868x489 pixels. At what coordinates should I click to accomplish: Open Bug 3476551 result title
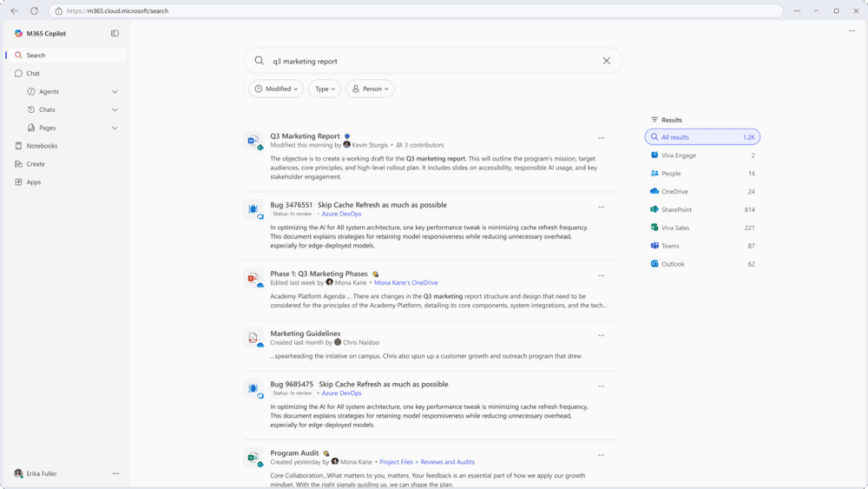(x=358, y=205)
